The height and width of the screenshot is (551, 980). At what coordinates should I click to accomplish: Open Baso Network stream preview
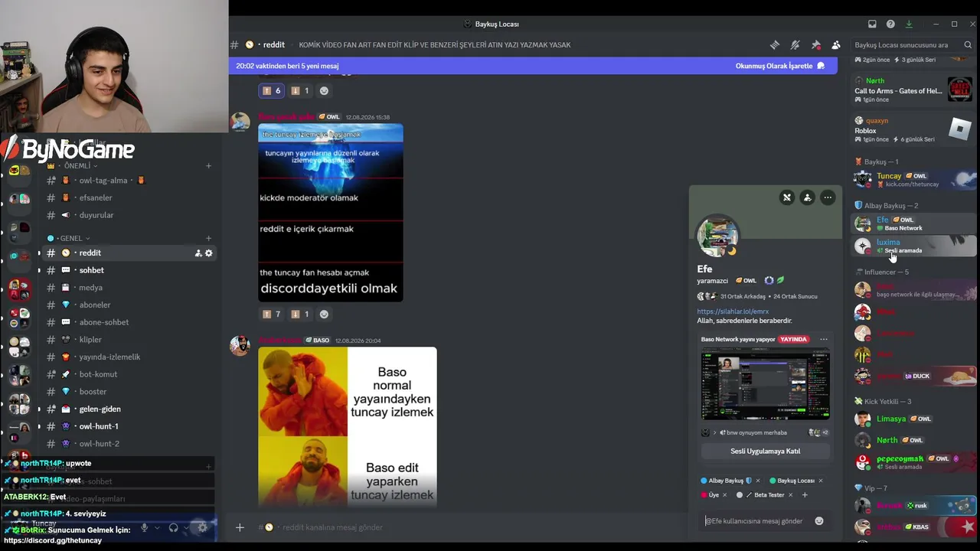[765, 383]
